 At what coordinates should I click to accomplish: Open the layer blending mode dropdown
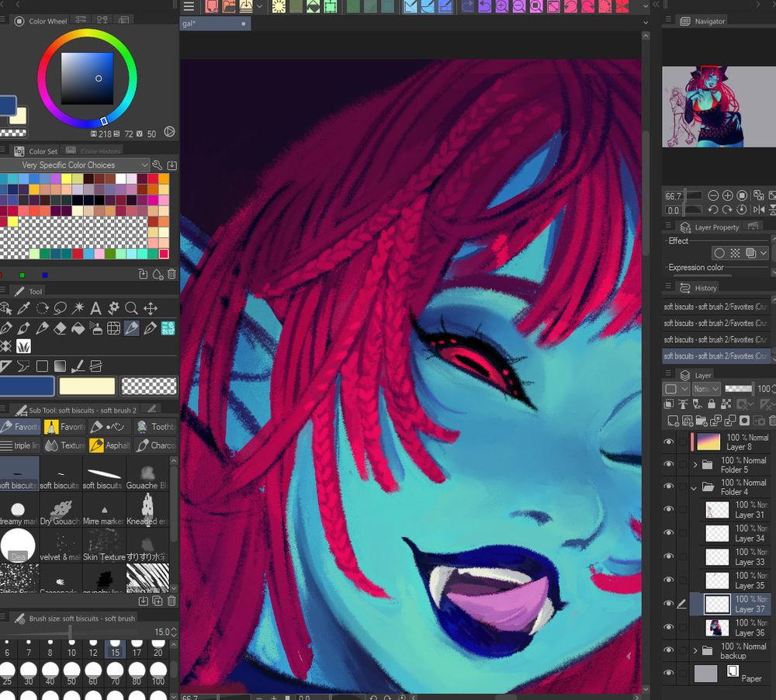click(x=705, y=389)
